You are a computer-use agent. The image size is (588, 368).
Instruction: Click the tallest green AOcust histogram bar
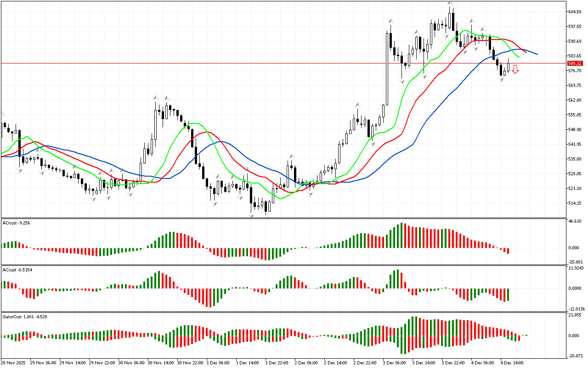(x=401, y=236)
